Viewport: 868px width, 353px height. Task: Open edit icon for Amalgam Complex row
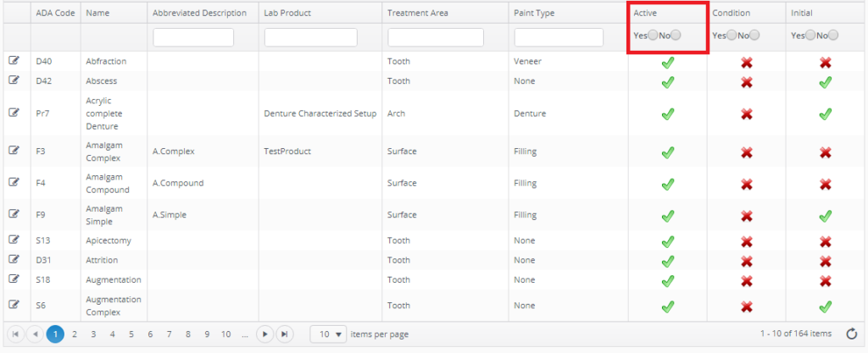[14, 151]
